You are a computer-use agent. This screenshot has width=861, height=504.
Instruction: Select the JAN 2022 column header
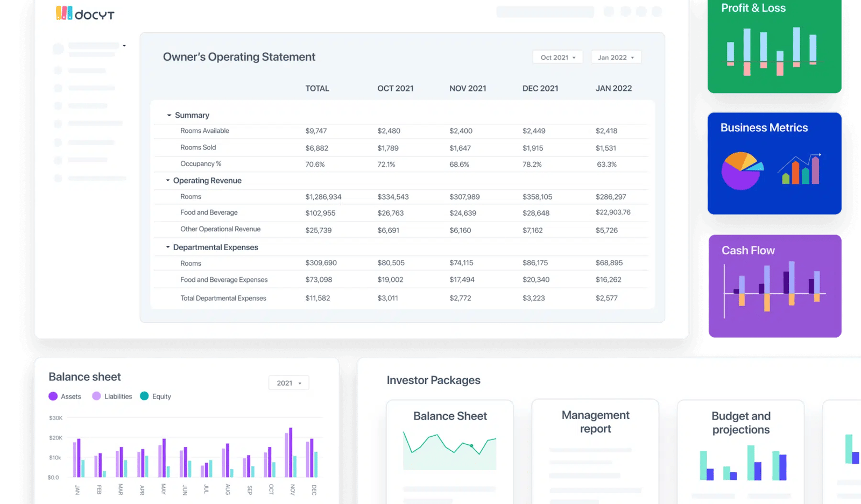[613, 88]
